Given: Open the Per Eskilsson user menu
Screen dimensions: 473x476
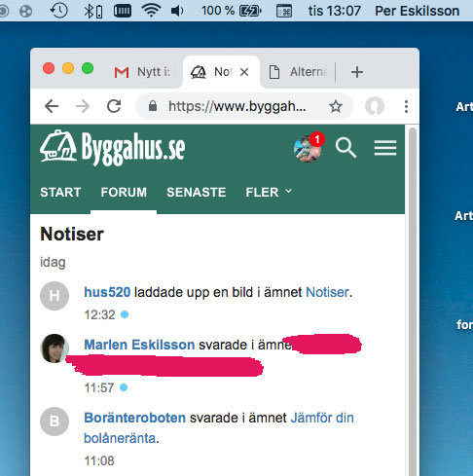Looking at the screenshot, I should coord(418,11).
